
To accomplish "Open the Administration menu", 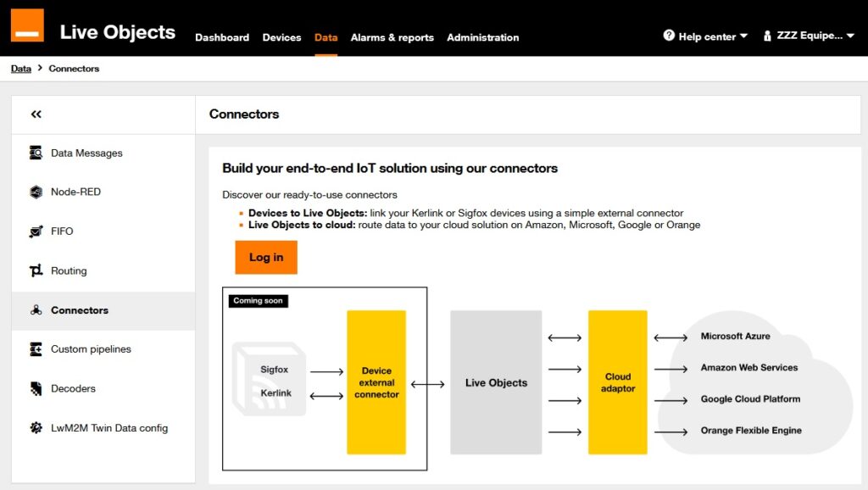I will click(482, 37).
